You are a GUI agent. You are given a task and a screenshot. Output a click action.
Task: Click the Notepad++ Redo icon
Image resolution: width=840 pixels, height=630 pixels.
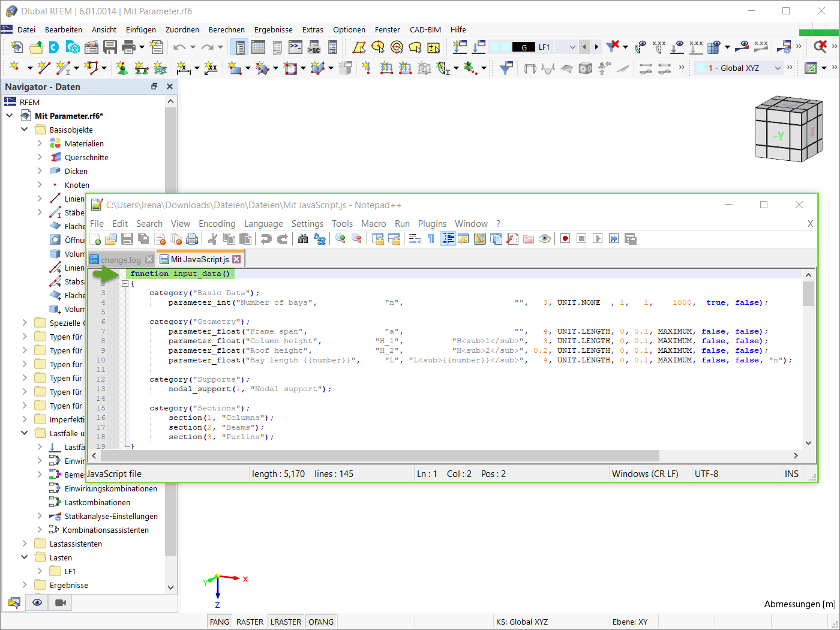coord(282,239)
